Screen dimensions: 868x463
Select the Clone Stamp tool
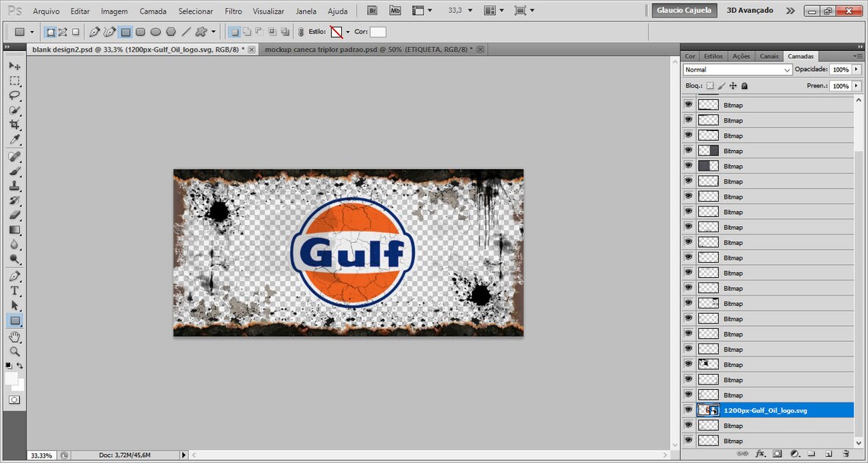pyautogui.click(x=14, y=185)
